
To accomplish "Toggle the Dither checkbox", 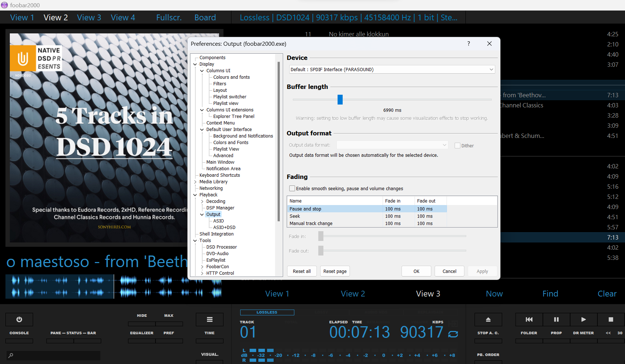I will [x=457, y=146].
